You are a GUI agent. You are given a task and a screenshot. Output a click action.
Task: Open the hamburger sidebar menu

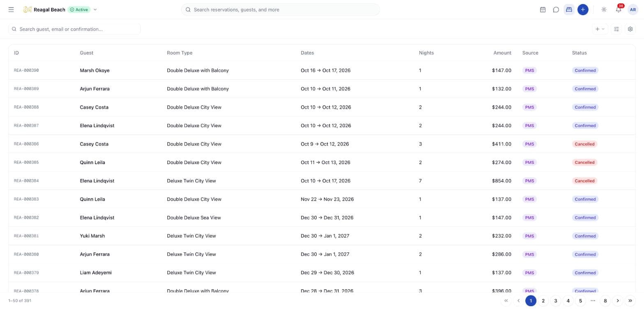coord(11,9)
